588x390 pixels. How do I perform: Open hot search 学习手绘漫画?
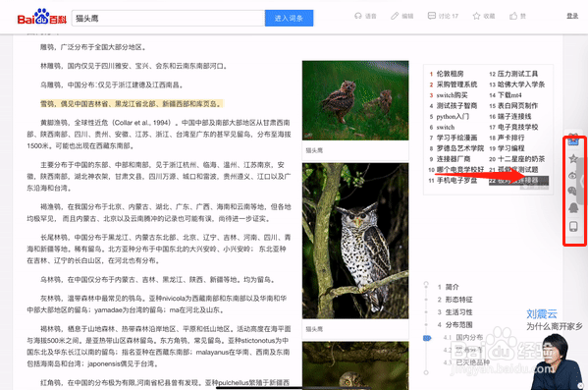click(456, 138)
